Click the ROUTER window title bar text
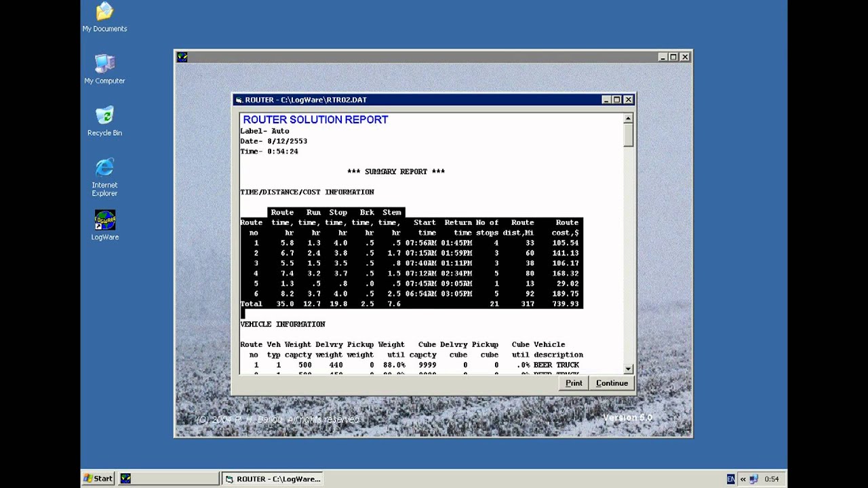The width and height of the screenshot is (868, 488). [306, 100]
